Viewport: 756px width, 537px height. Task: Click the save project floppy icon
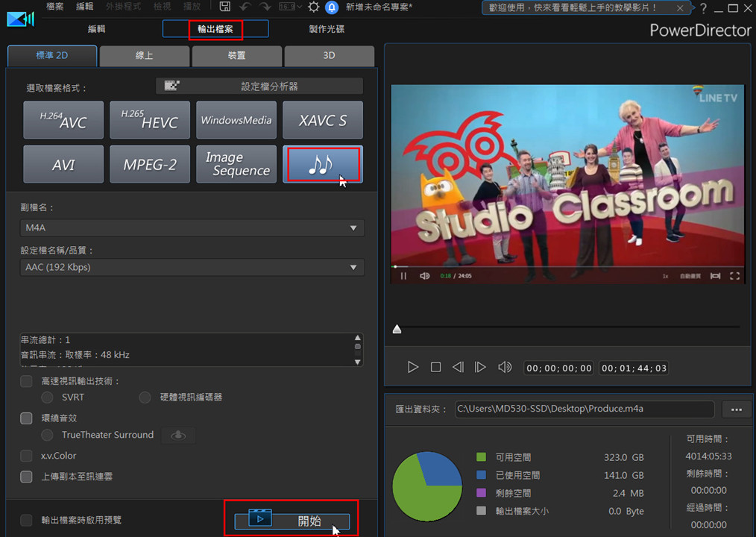tap(224, 7)
